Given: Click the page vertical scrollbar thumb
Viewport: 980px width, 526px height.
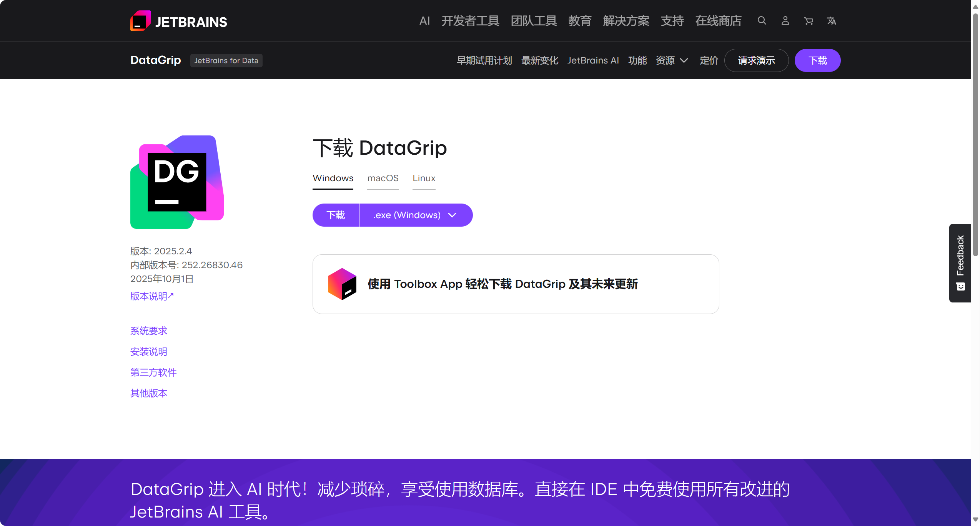Looking at the screenshot, I should 975,135.
